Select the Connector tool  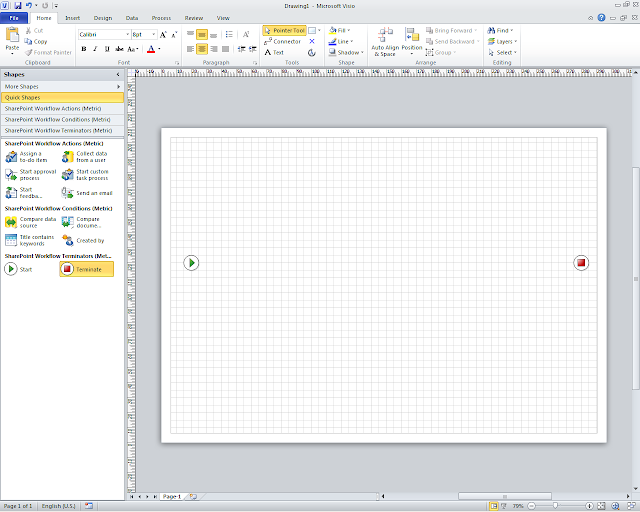tap(282, 41)
